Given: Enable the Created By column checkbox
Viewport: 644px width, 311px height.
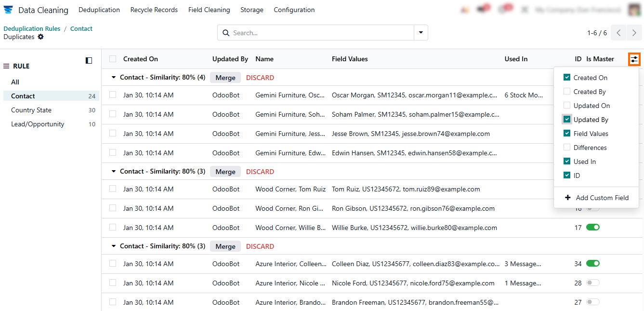Looking at the screenshot, I should tap(567, 92).
